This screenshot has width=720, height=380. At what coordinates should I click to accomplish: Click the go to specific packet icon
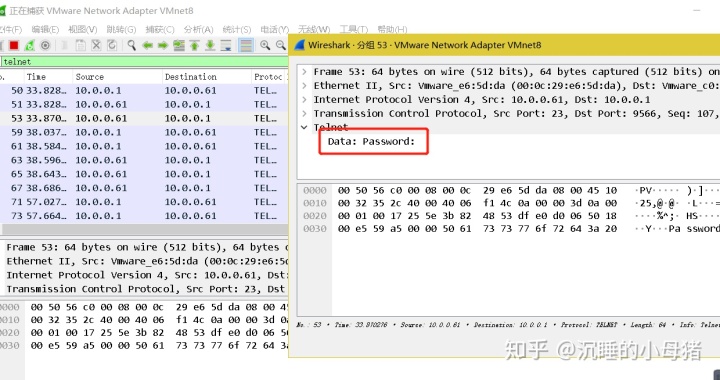pyautogui.click(x=179, y=45)
